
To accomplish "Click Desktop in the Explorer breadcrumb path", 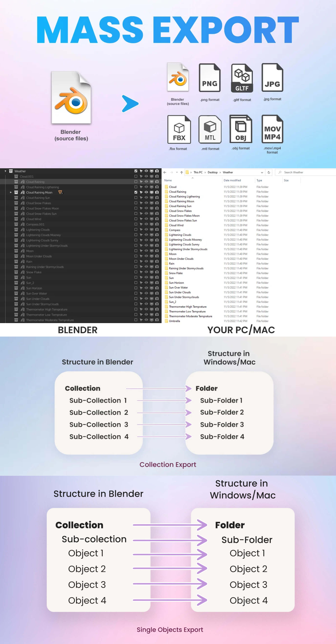I will pos(212,172).
